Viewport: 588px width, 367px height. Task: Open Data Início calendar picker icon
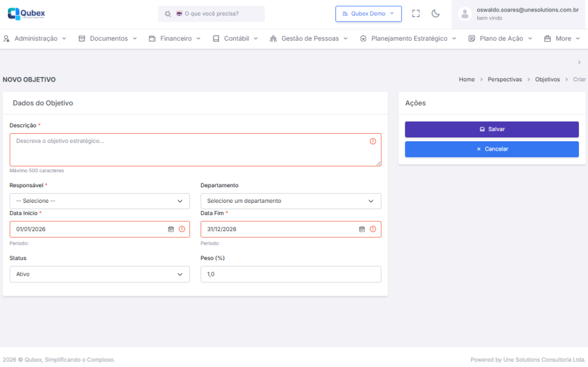pyautogui.click(x=171, y=229)
